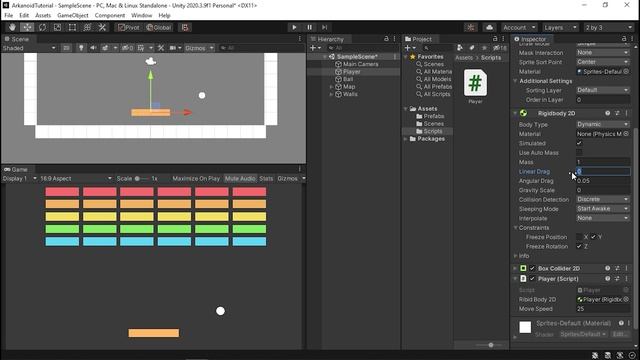Image resolution: width=640 pixels, height=360 pixels.
Task: Open Body Type dropdown
Action: click(x=602, y=124)
